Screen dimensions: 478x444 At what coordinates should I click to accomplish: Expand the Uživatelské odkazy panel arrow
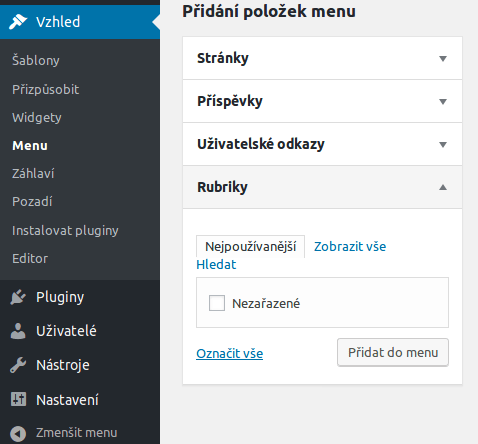point(443,145)
